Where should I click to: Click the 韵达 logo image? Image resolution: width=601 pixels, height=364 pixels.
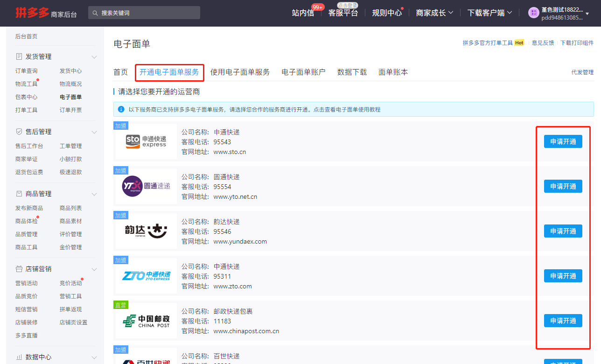(x=146, y=231)
